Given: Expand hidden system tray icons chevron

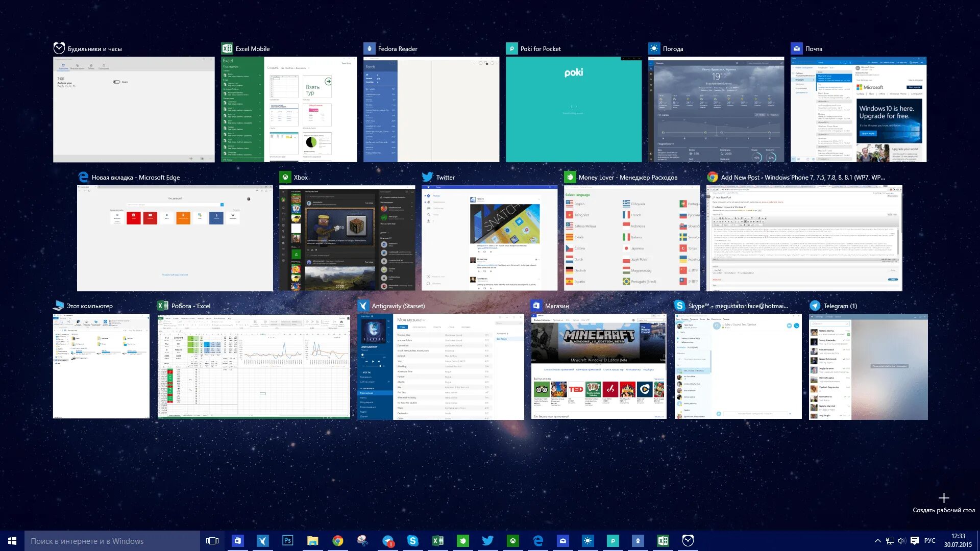Looking at the screenshot, I should click(877, 541).
